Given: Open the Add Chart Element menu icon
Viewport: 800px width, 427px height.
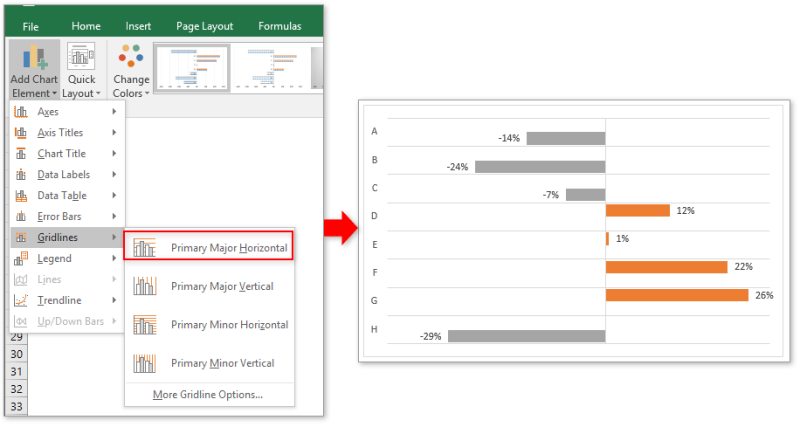Looking at the screenshot, I should 34,57.
